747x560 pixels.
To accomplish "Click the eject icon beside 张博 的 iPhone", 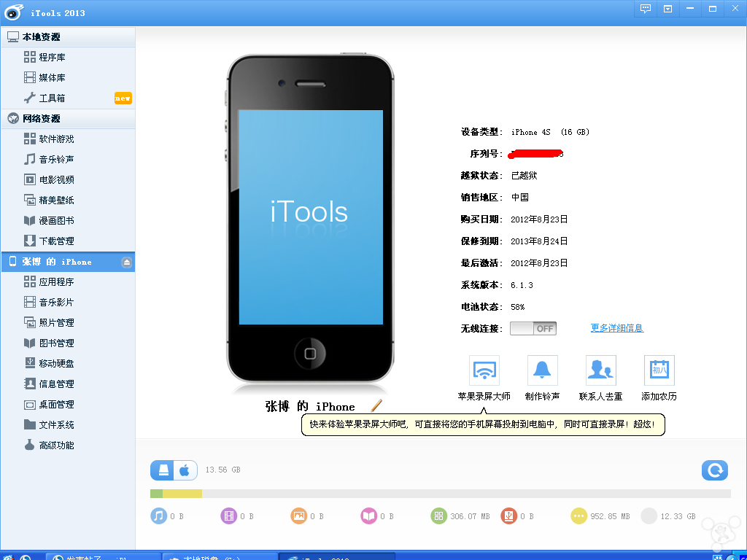I will point(126,262).
